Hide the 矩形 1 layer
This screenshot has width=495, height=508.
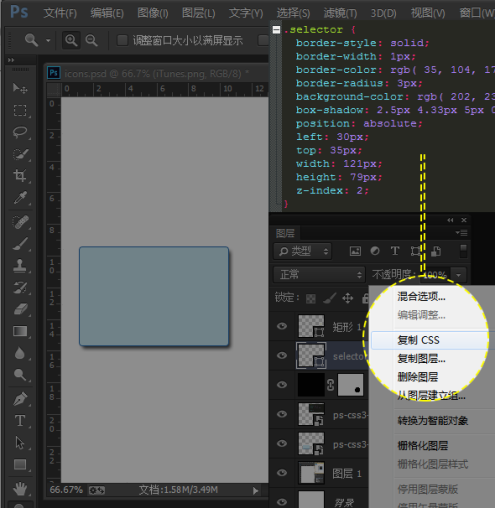(x=282, y=326)
